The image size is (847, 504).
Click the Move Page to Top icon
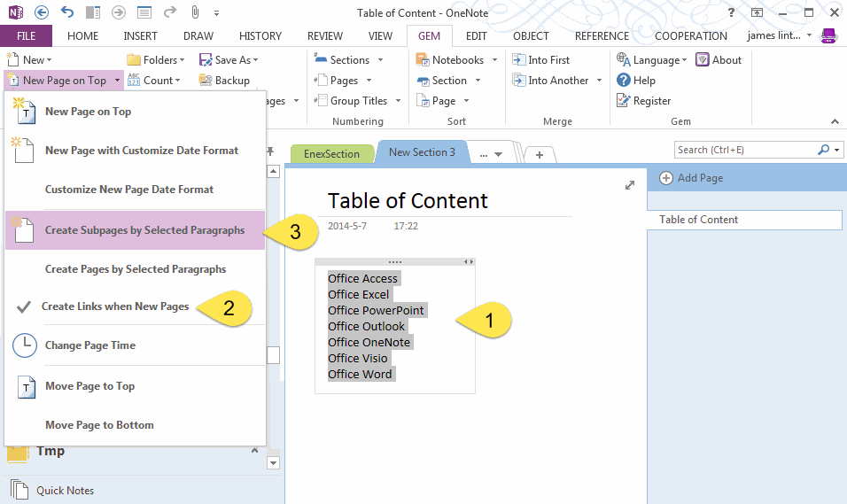[27, 387]
